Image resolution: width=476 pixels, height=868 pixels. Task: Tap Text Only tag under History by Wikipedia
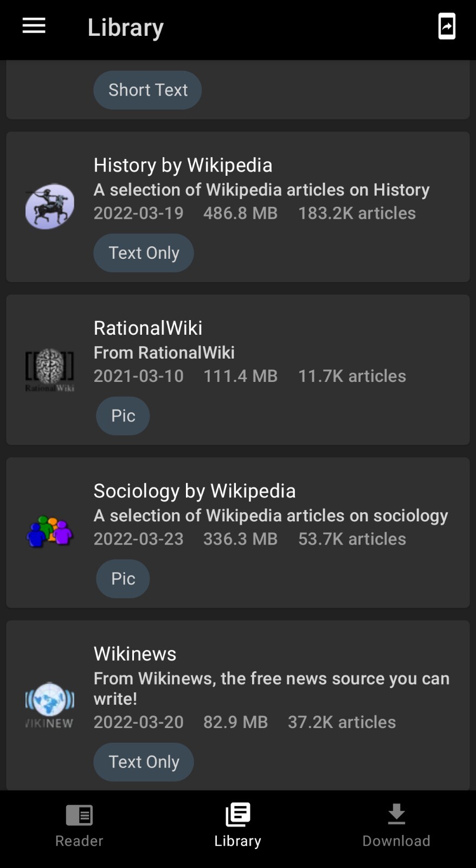pos(144,253)
